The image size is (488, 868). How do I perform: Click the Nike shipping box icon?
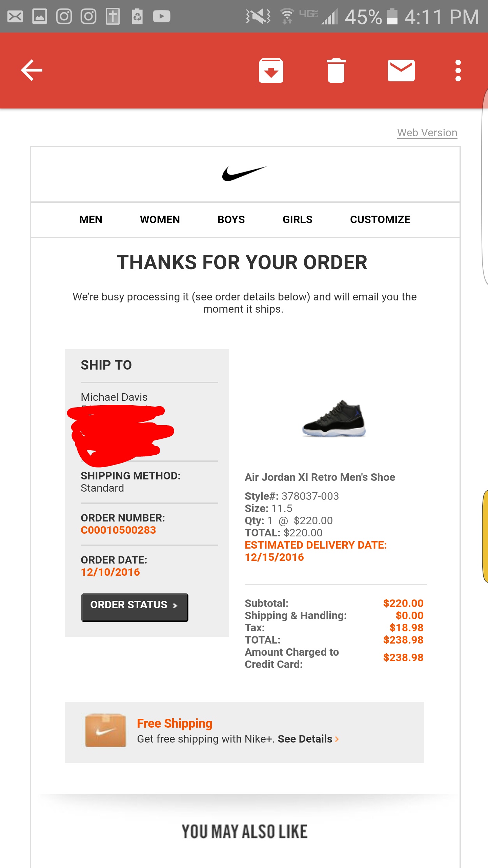(x=105, y=730)
